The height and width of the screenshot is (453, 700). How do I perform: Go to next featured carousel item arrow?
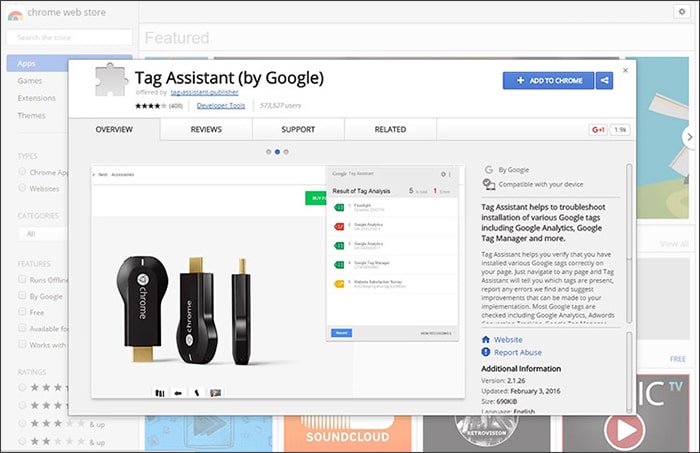690,137
